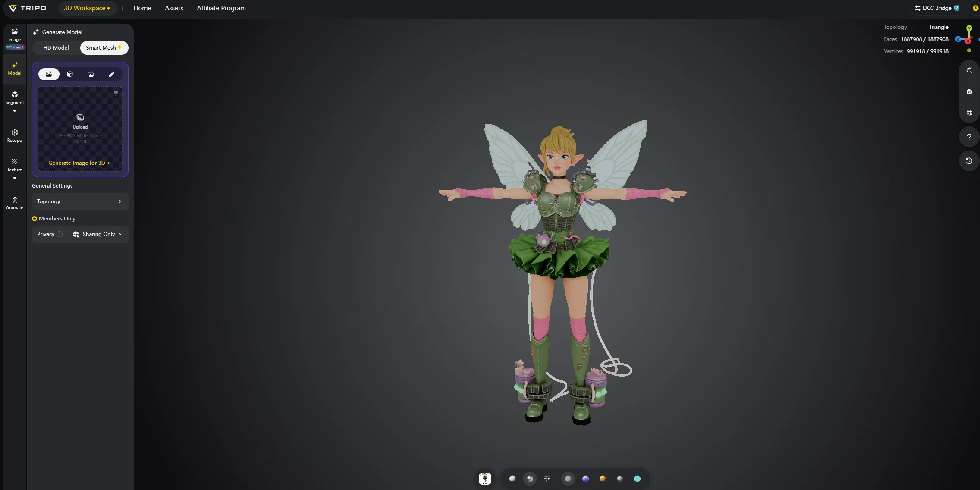Screen dimensions: 980x490
Task: Click the Privacy help question mark
Action: pyautogui.click(x=60, y=234)
